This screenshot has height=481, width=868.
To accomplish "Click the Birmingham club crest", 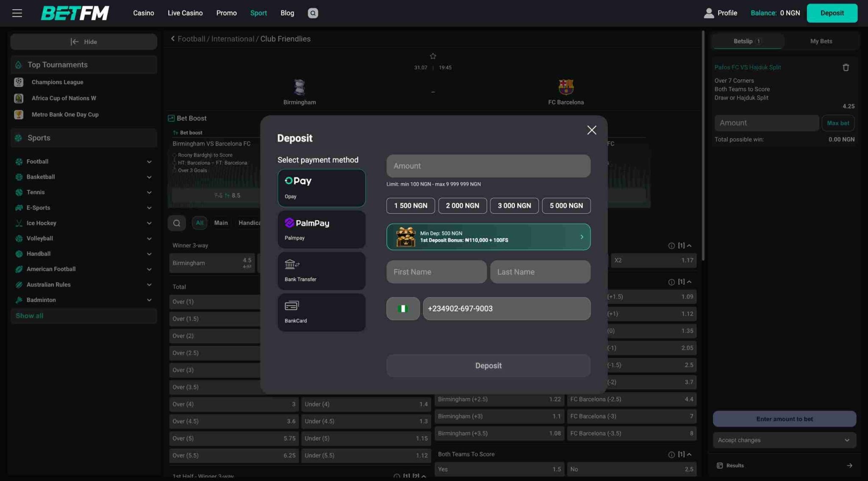I will coord(300,87).
